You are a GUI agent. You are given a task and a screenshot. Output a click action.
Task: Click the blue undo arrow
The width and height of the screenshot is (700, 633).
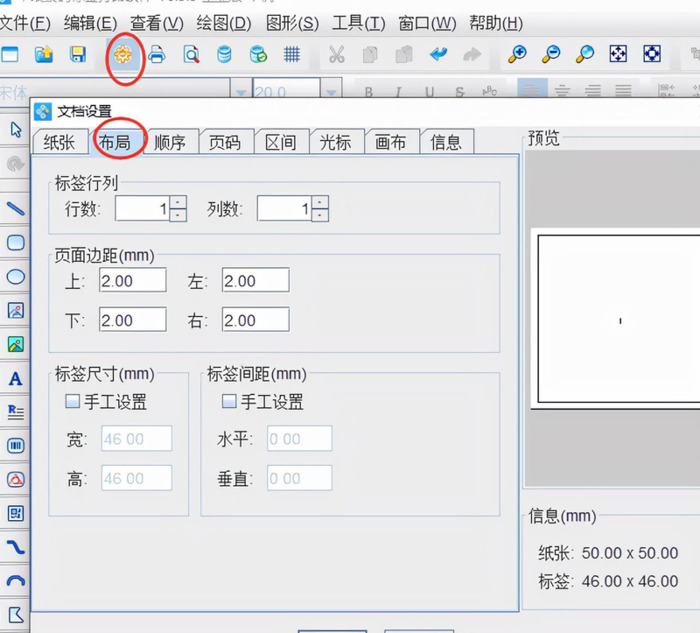(x=438, y=54)
